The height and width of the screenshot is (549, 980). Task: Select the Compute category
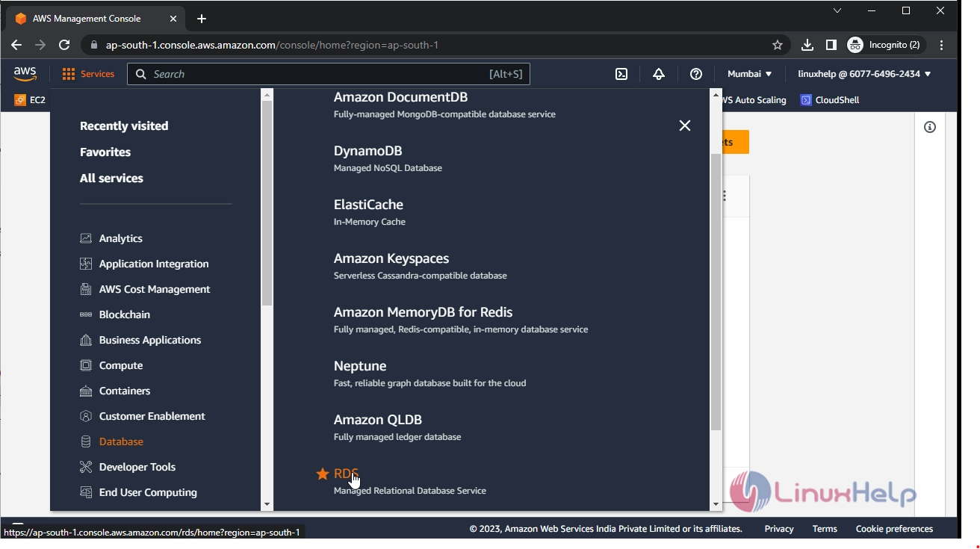pos(121,365)
